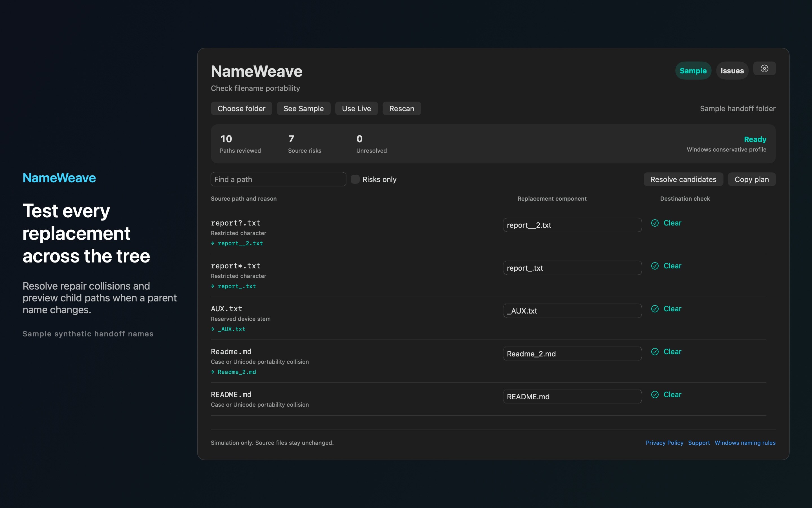Click the arrow icon before report__2.txt preview

tap(212, 243)
